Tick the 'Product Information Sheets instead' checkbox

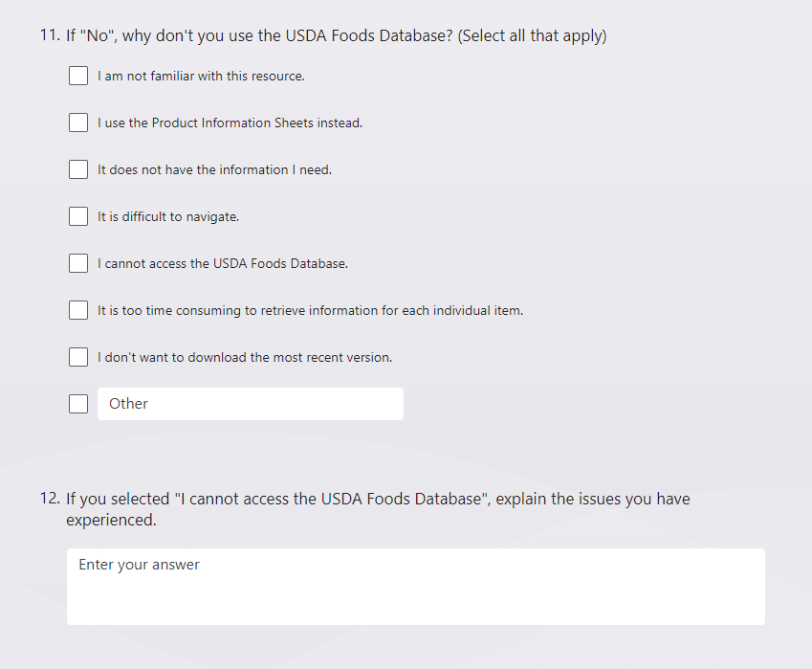(78, 123)
